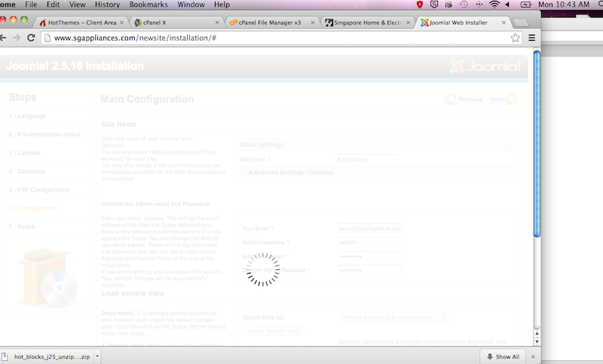
Task: Close the cPanel File Manager v3 tab
Action: tap(313, 23)
